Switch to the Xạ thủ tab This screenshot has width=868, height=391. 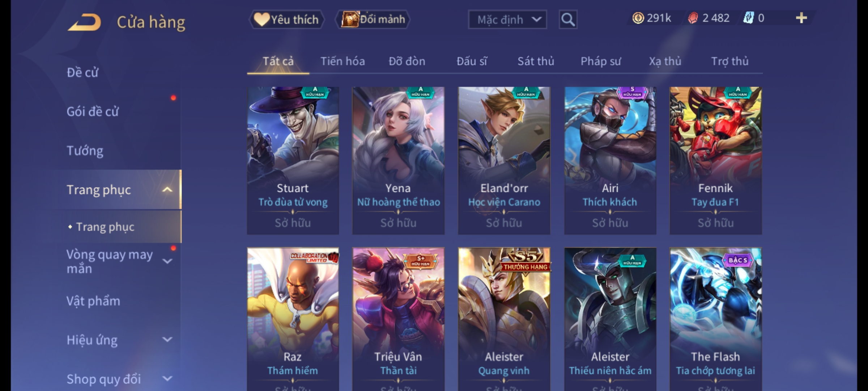[665, 61]
